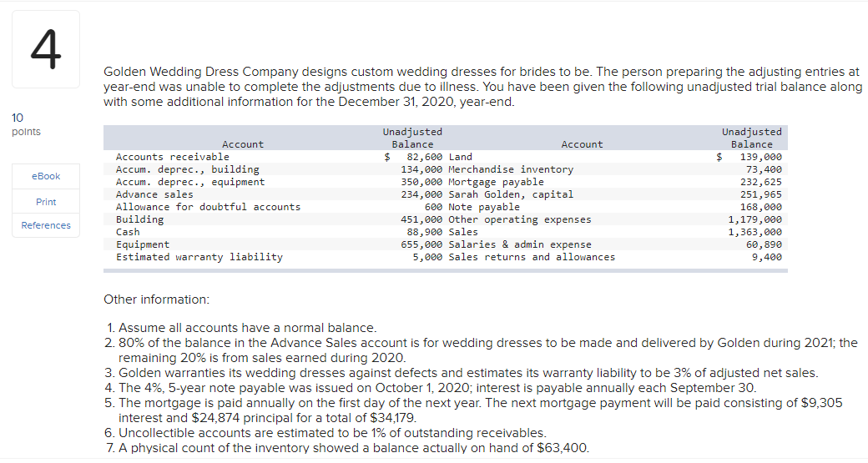Select the 'Land' account name

point(461,157)
